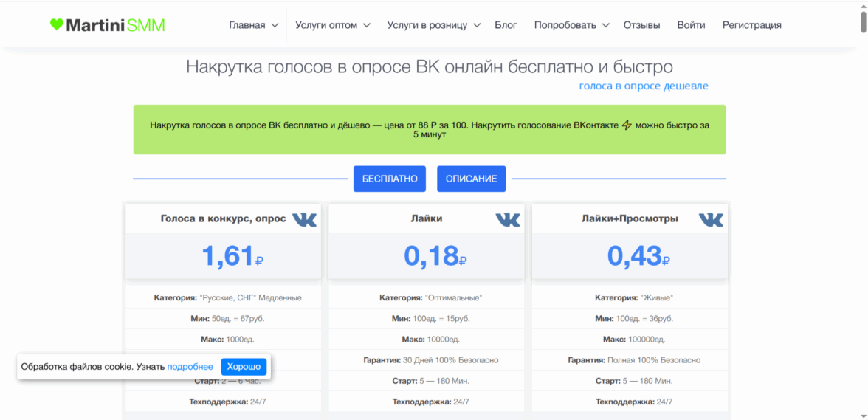Click VK icon on Лайки card
868x420 pixels.
[508, 219]
